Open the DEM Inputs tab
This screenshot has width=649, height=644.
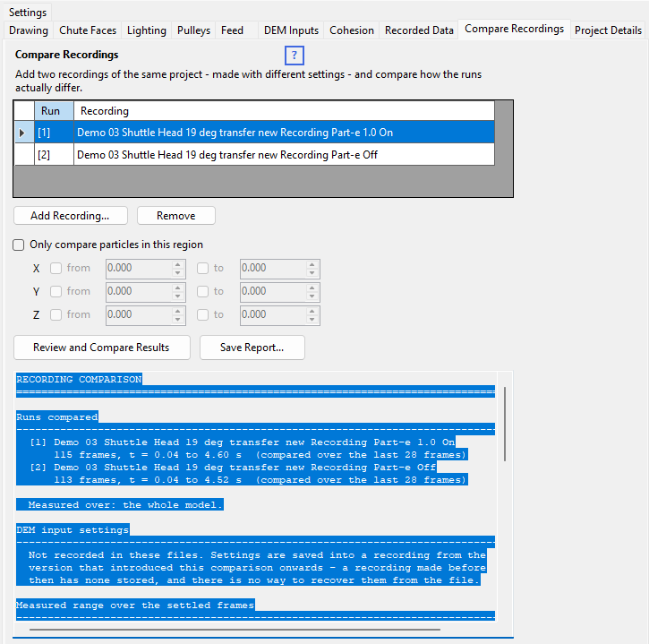pyautogui.click(x=291, y=30)
